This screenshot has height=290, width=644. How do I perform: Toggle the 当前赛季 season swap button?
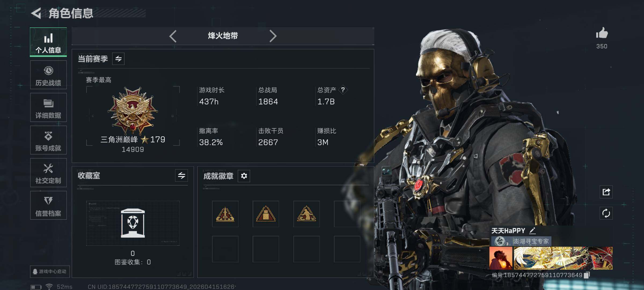point(118,59)
